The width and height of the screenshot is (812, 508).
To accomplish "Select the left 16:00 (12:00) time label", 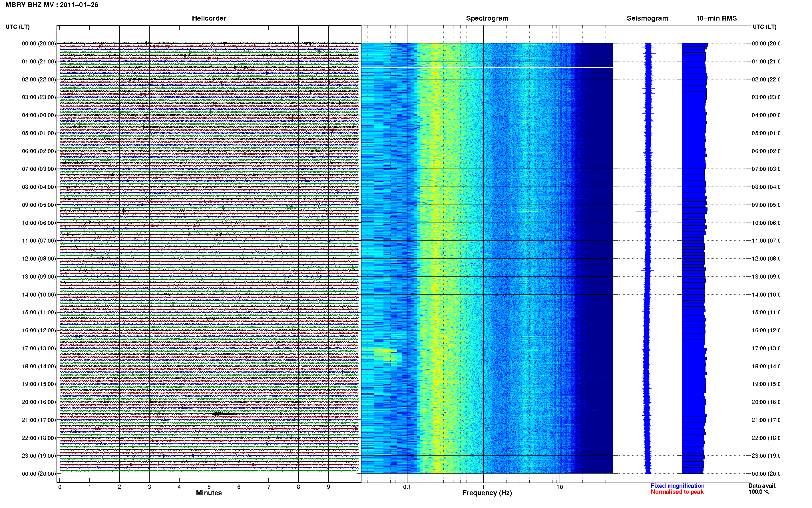I will (x=39, y=330).
